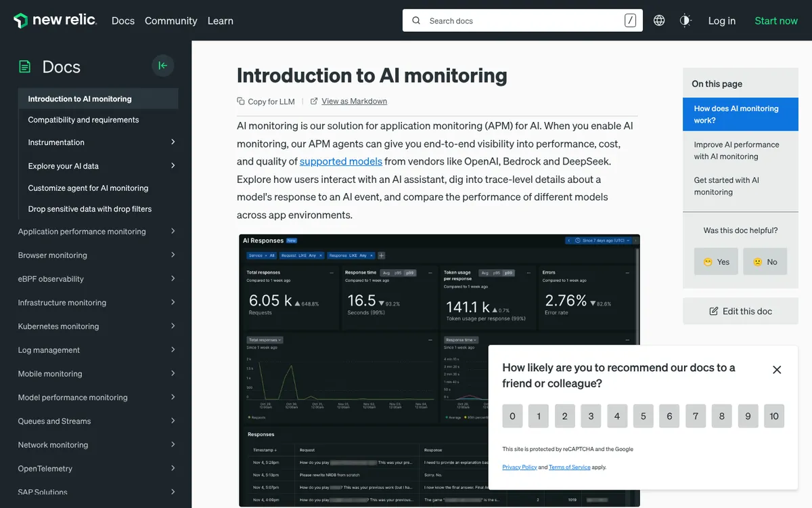The image size is (812, 508).
Task: Open the Docs top menu item
Action: coord(123,21)
